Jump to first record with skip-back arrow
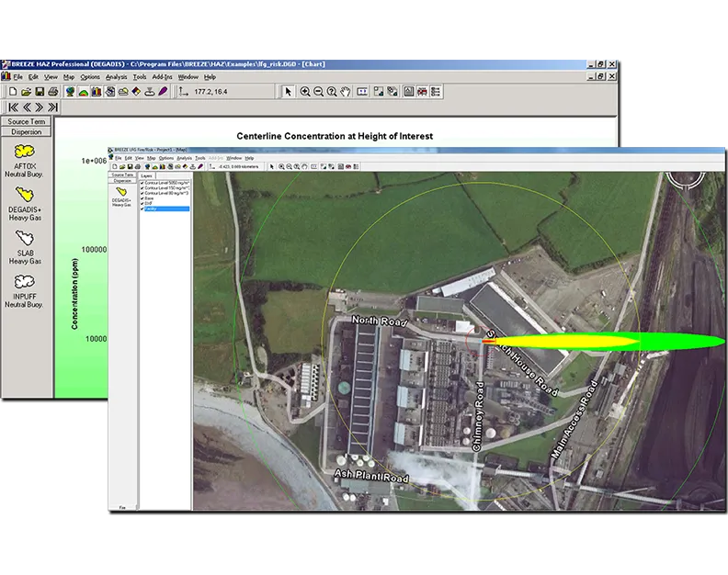The width and height of the screenshot is (728, 575). click(x=12, y=107)
